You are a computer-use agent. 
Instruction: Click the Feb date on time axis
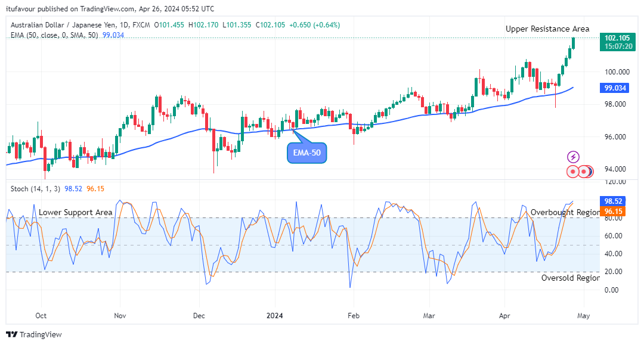353,315
